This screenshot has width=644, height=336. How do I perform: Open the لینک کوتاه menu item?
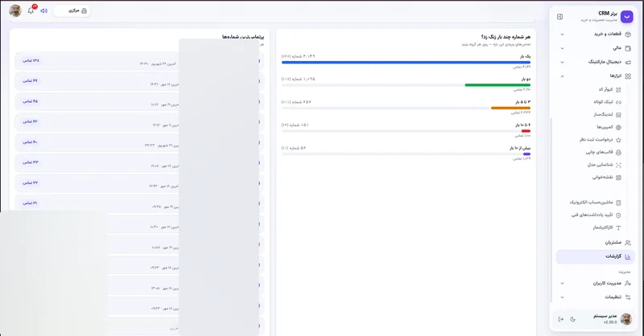(x=607, y=102)
